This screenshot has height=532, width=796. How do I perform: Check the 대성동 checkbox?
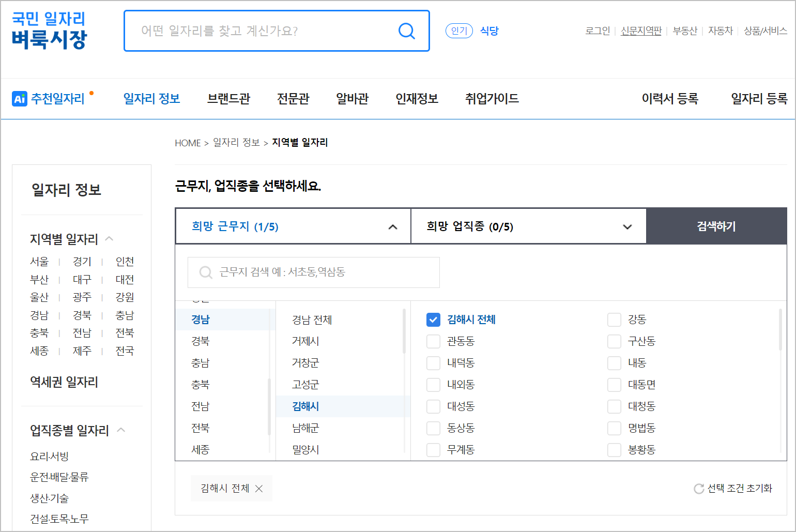pos(433,406)
